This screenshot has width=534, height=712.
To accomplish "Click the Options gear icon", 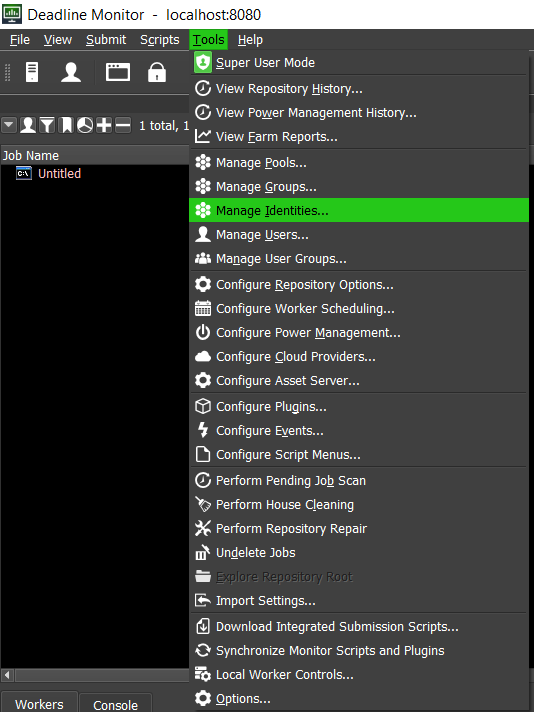I will pos(203,698).
